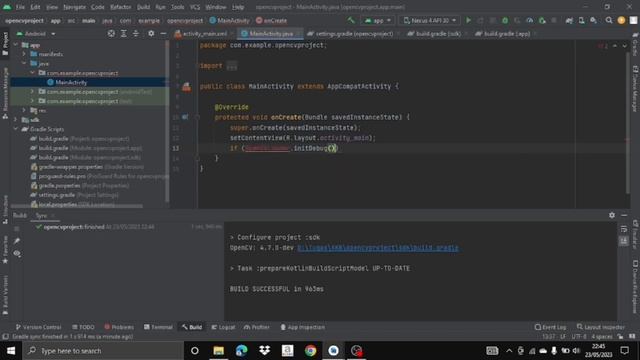
Task: Open Google Chrome from the taskbar
Action: coord(310,351)
